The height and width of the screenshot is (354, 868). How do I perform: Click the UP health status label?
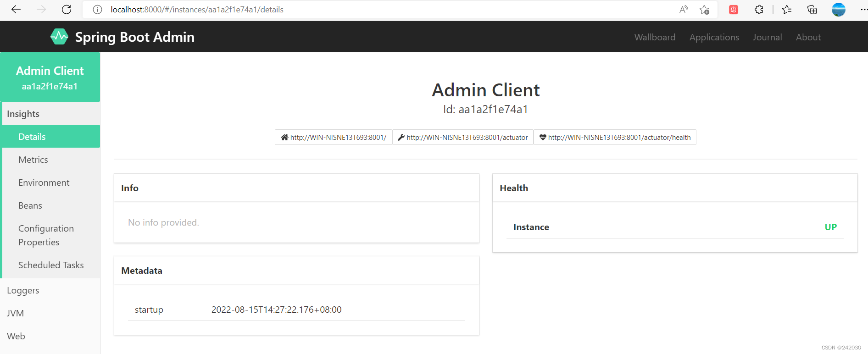pyautogui.click(x=830, y=227)
